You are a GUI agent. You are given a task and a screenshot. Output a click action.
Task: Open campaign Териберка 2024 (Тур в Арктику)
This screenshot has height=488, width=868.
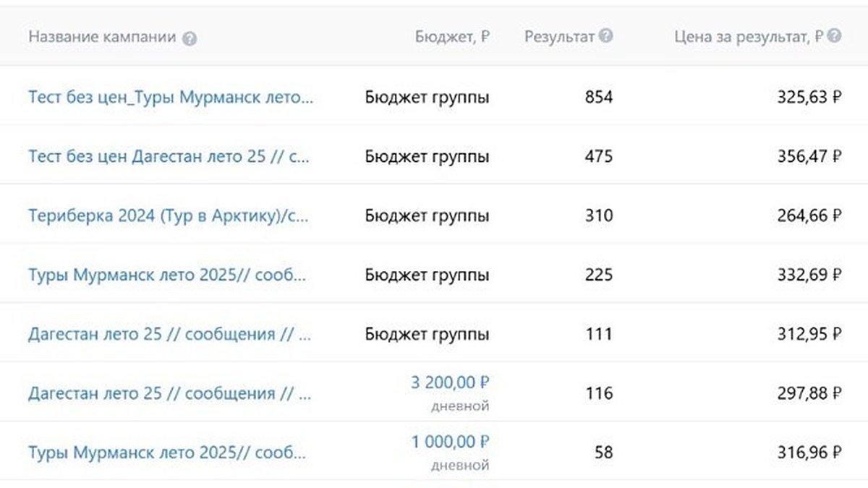coord(169,216)
